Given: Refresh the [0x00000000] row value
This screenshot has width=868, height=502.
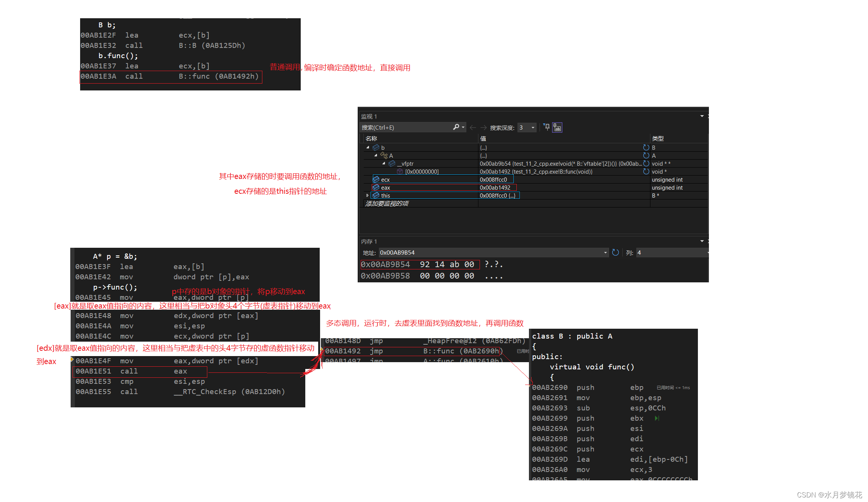Looking at the screenshot, I should click(x=646, y=171).
